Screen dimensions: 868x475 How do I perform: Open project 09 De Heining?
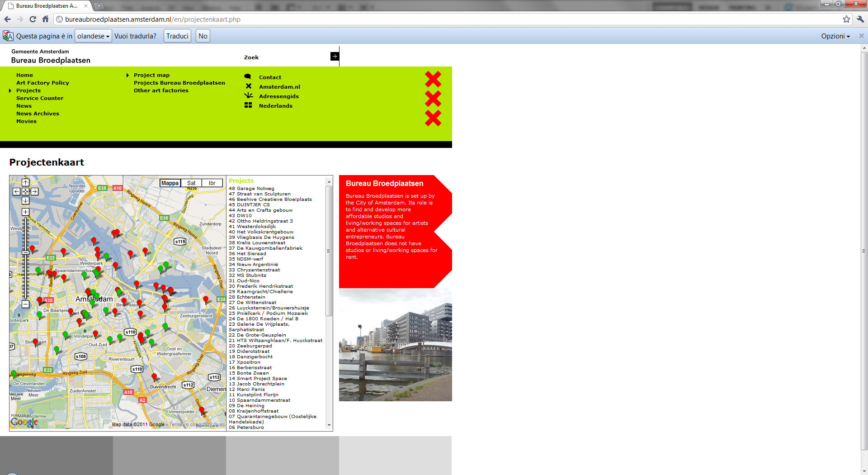click(x=246, y=406)
